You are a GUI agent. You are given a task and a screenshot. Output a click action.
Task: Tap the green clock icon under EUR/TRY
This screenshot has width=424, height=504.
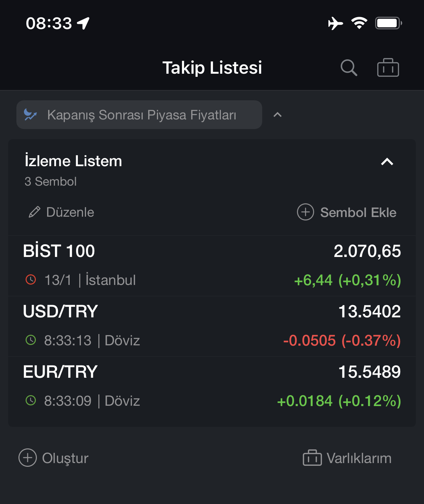pos(31,401)
